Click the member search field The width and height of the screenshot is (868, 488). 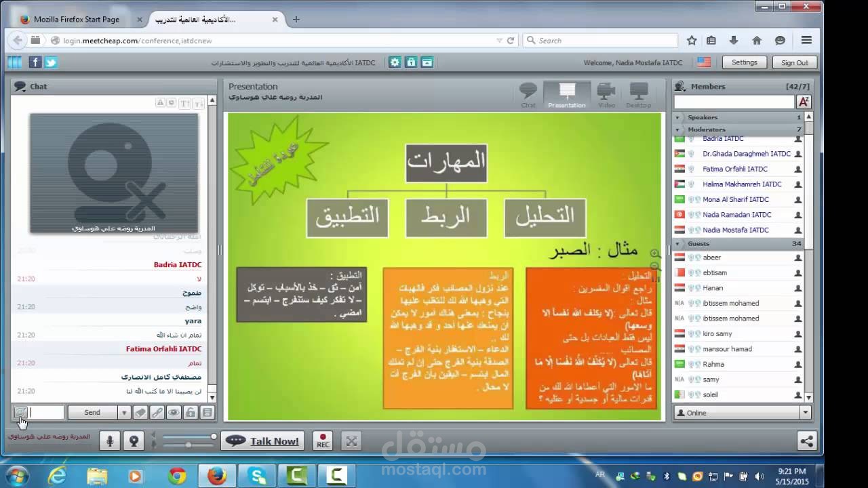(x=734, y=102)
